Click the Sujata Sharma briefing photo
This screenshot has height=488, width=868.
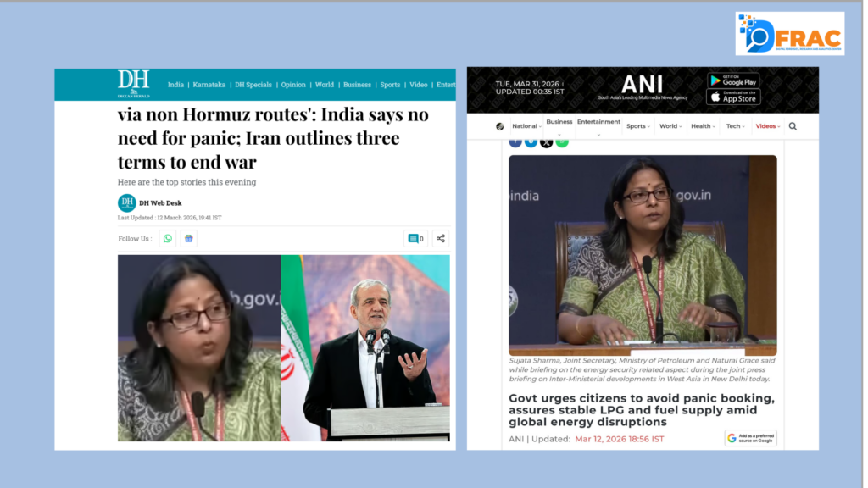643,255
